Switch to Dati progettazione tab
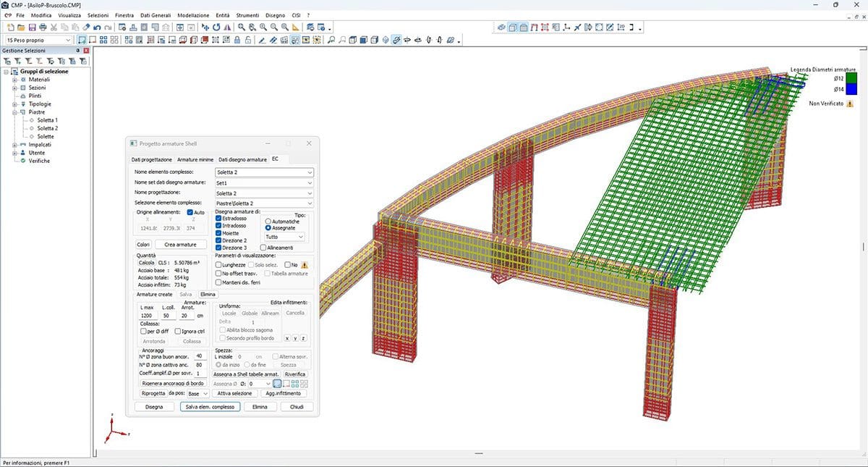 click(152, 159)
